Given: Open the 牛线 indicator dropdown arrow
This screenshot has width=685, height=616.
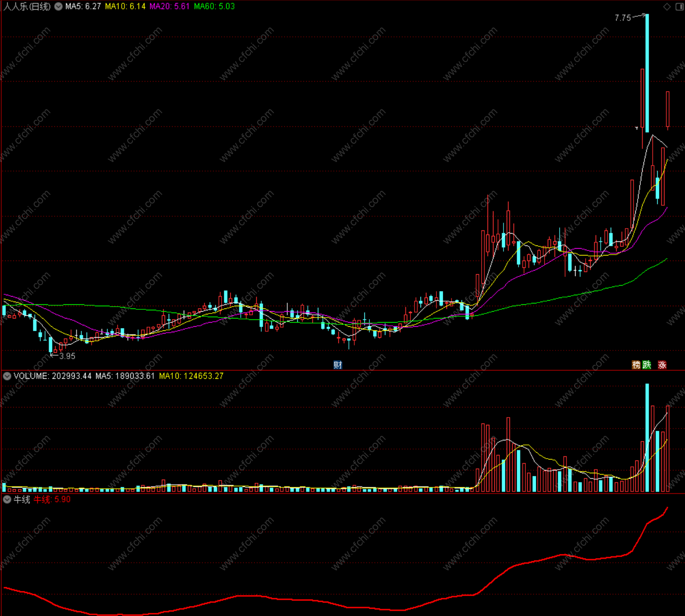Looking at the screenshot, I should pos(7,499).
